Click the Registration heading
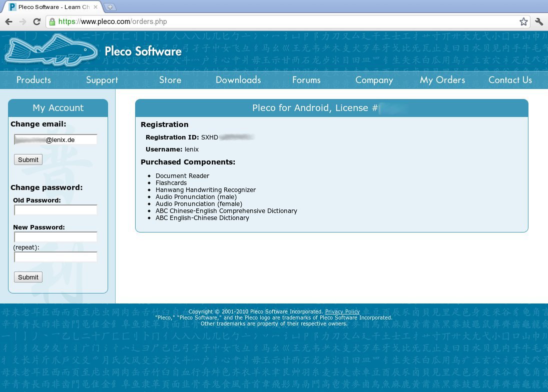 (165, 124)
